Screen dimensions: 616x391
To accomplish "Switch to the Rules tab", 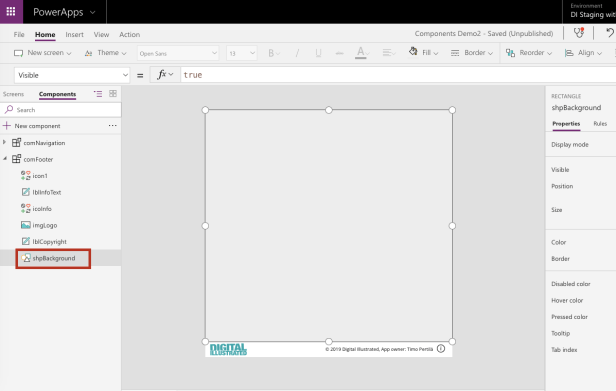I will pos(600,124).
